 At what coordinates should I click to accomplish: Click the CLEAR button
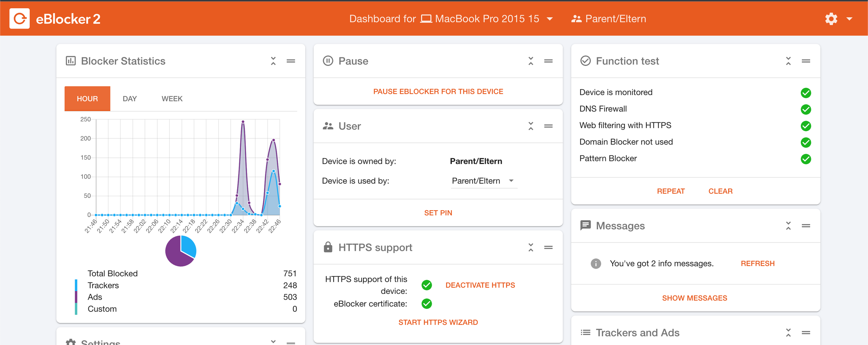pyautogui.click(x=720, y=191)
